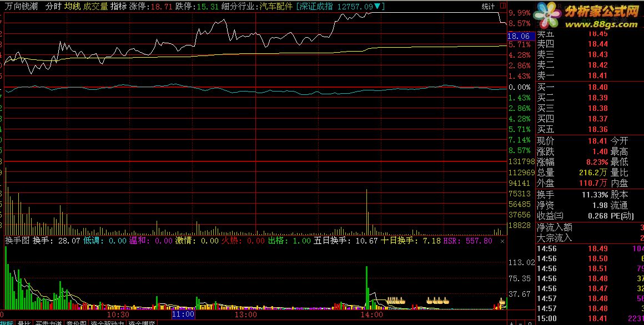Viewport: 644px width, 325px height.
Task: Open the www.88gs.com link
Action: coord(601,24)
